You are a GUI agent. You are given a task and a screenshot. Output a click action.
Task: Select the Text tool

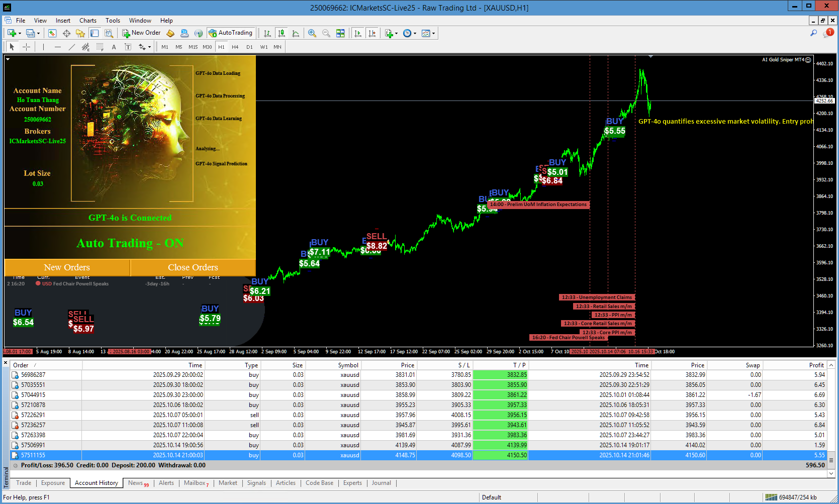(114, 47)
